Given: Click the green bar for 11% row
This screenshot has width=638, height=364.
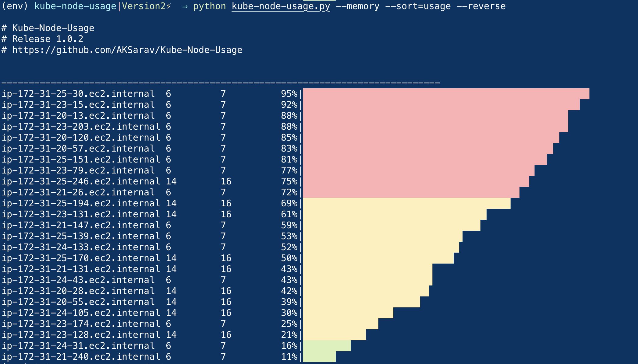Looking at the screenshot, I should click(319, 357).
